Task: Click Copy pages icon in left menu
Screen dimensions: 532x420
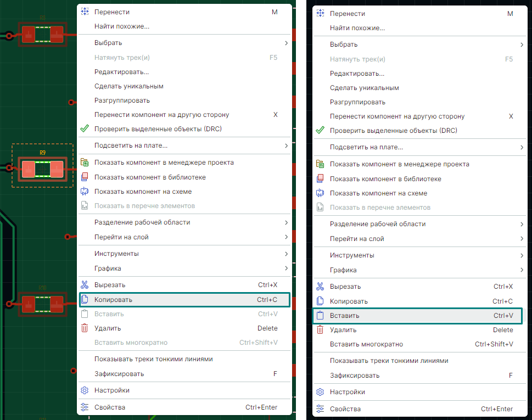Action: (x=85, y=299)
